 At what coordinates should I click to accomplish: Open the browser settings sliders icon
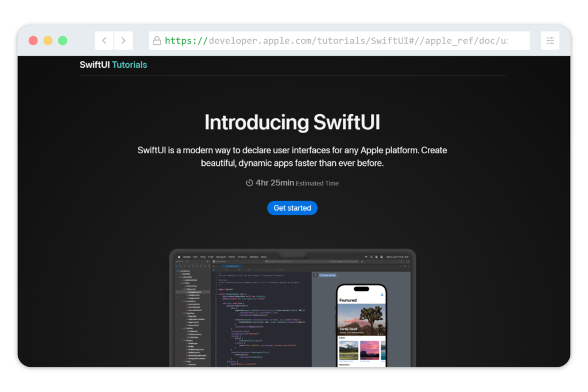pos(550,41)
